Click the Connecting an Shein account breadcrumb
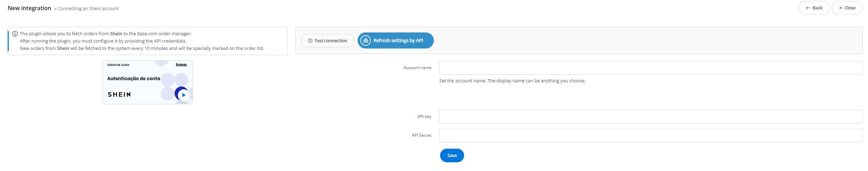 pos(88,9)
